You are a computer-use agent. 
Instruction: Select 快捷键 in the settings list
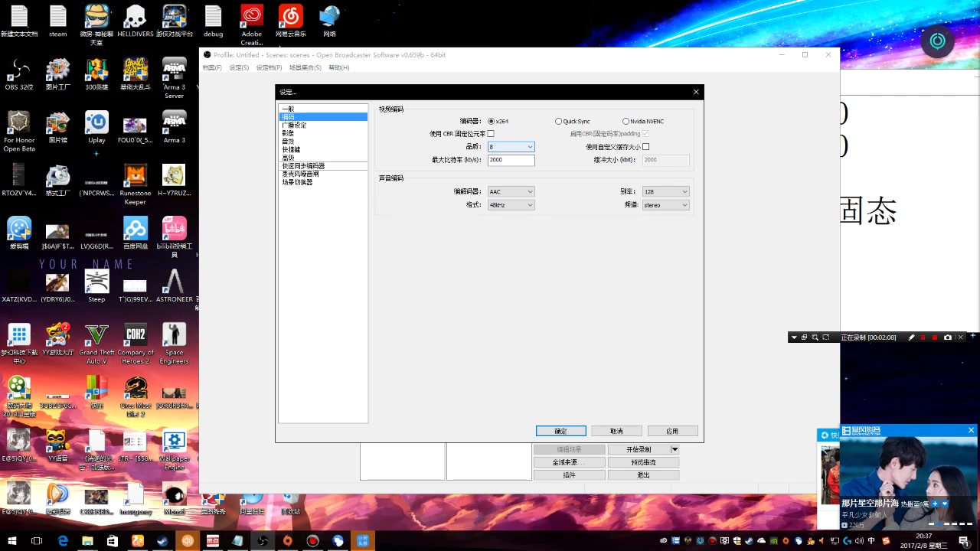(x=323, y=149)
